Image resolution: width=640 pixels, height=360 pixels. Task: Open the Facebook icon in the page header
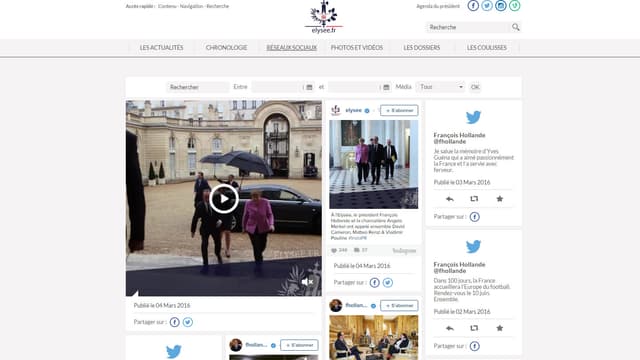(x=473, y=6)
